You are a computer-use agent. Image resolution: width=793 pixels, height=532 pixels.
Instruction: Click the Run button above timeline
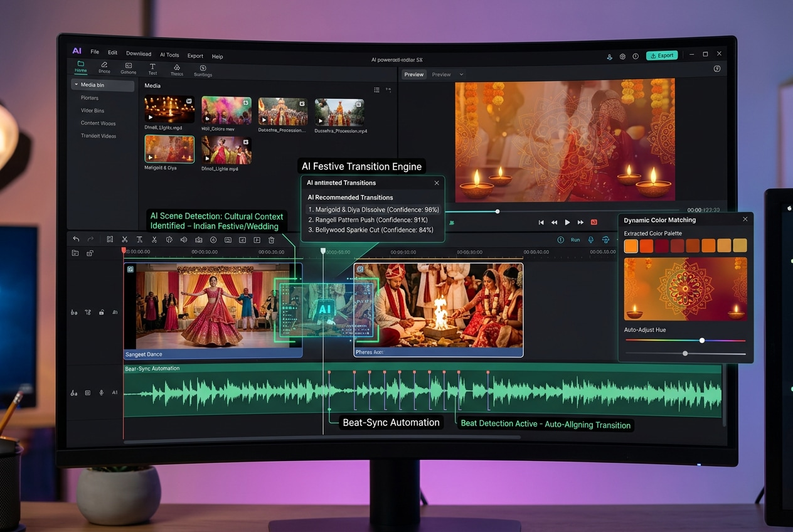click(x=575, y=240)
